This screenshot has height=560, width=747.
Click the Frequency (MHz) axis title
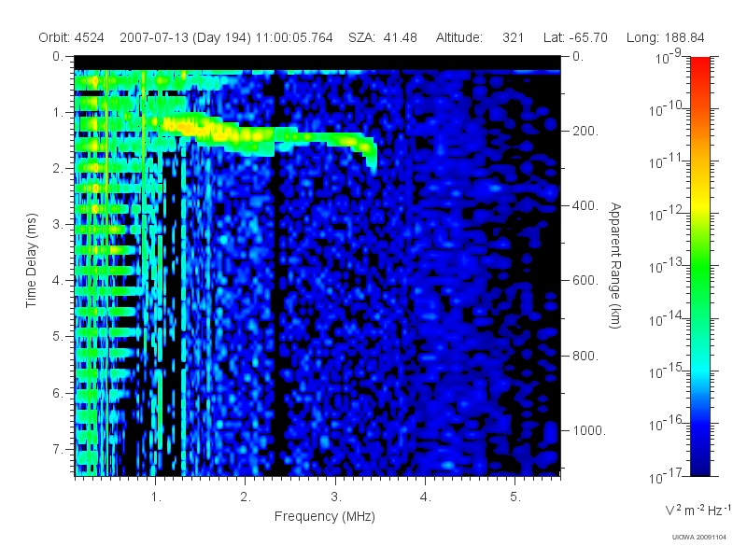[324, 517]
